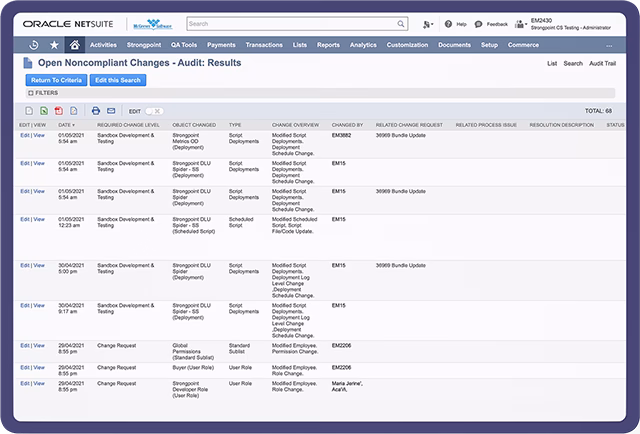Print the search results
The image size is (640, 434).
pyautogui.click(x=96, y=111)
